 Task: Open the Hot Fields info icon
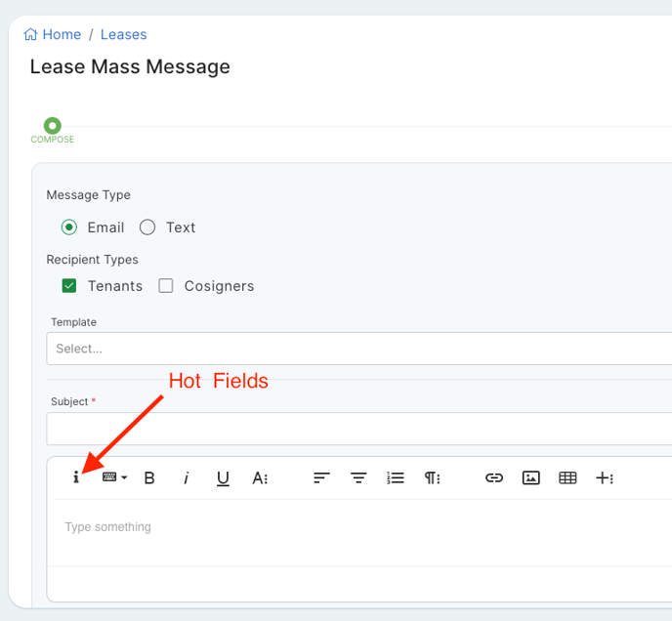[x=76, y=477]
